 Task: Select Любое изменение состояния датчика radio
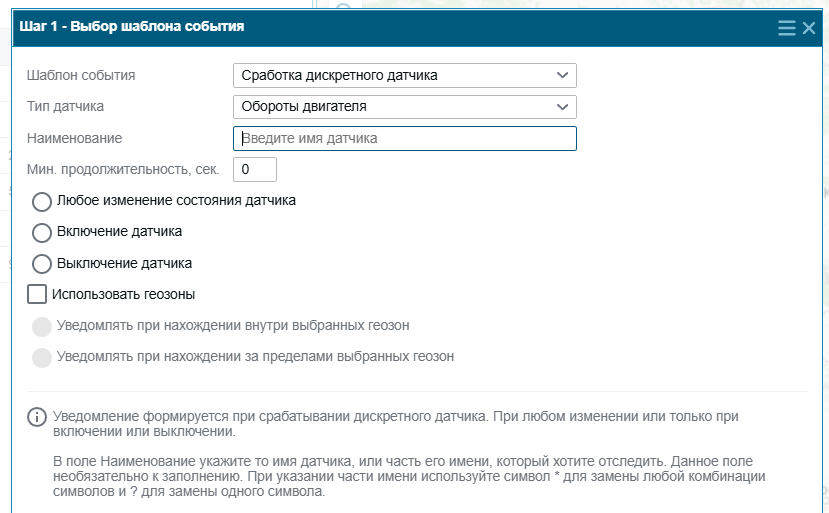tap(42, 201)
